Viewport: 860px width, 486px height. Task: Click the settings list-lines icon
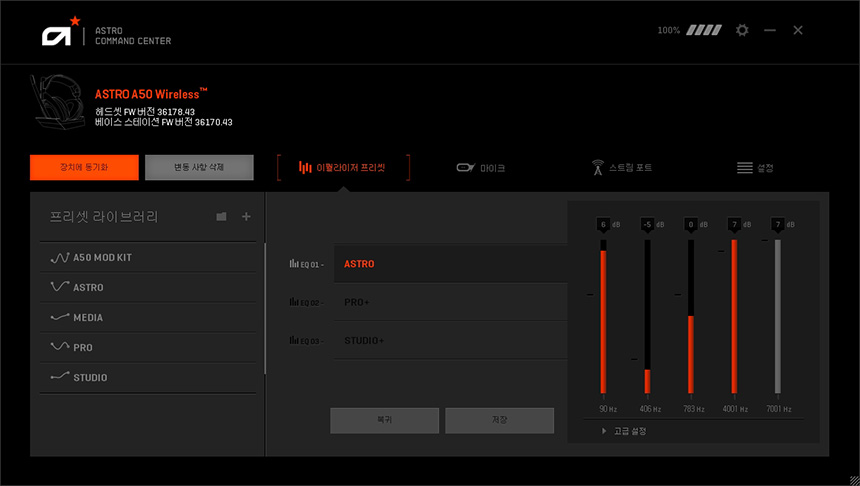pyautogui.click(x=744, y=168)
